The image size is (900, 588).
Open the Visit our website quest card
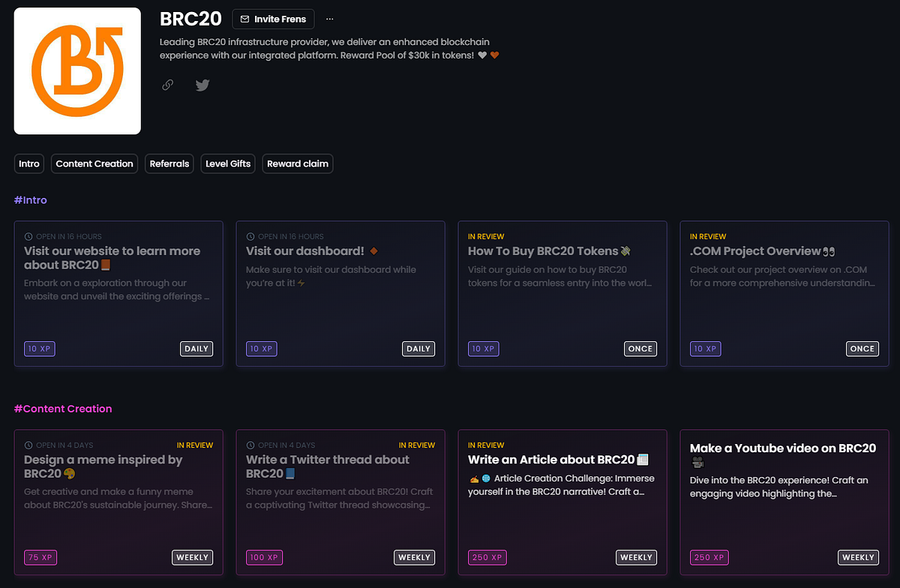[x=118, y=293]
